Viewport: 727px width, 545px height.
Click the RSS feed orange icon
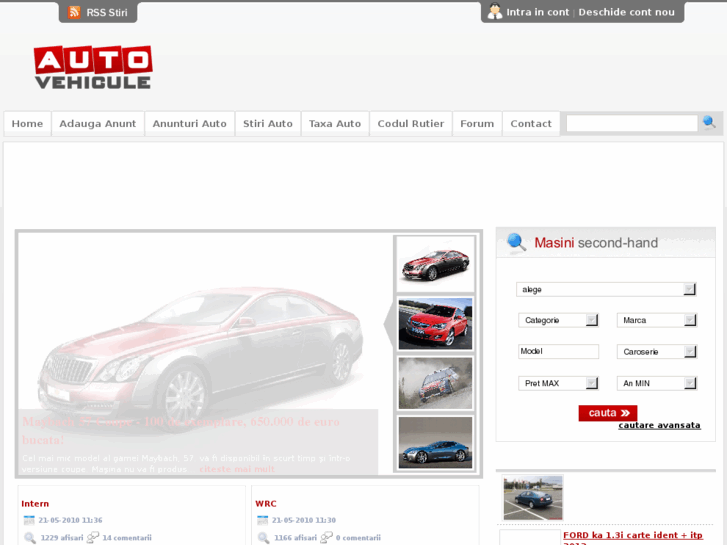(74, 12)
